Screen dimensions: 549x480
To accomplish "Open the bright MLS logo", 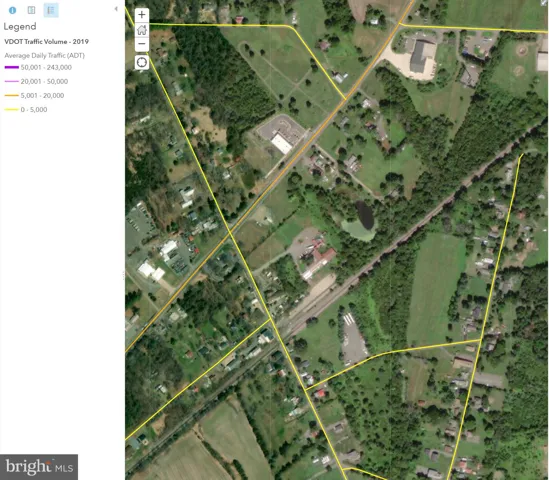I will (39, 467).
